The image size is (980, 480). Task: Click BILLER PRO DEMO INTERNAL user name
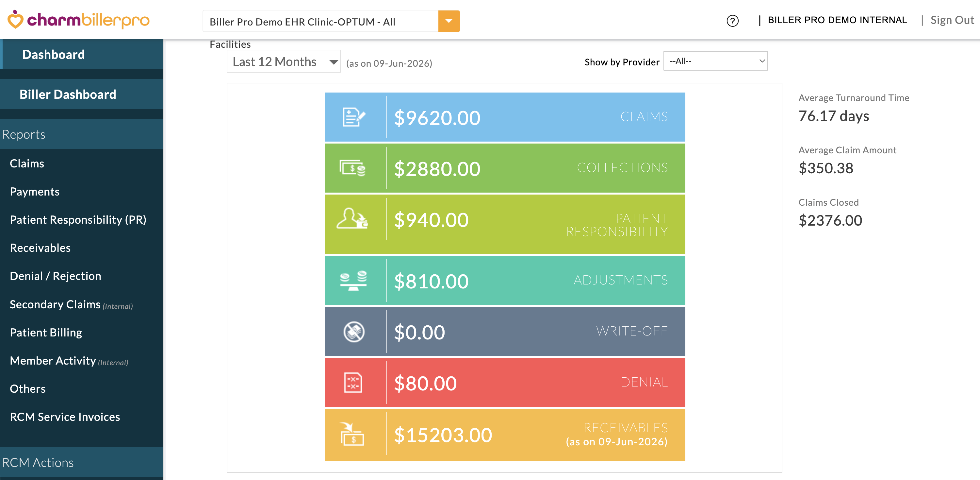(837, 20)
